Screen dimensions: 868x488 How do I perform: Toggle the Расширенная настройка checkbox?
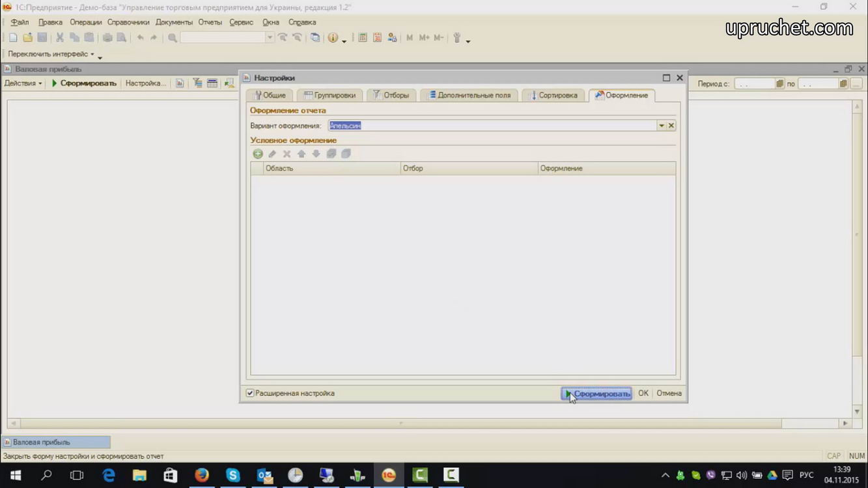(x=250, y=393)
